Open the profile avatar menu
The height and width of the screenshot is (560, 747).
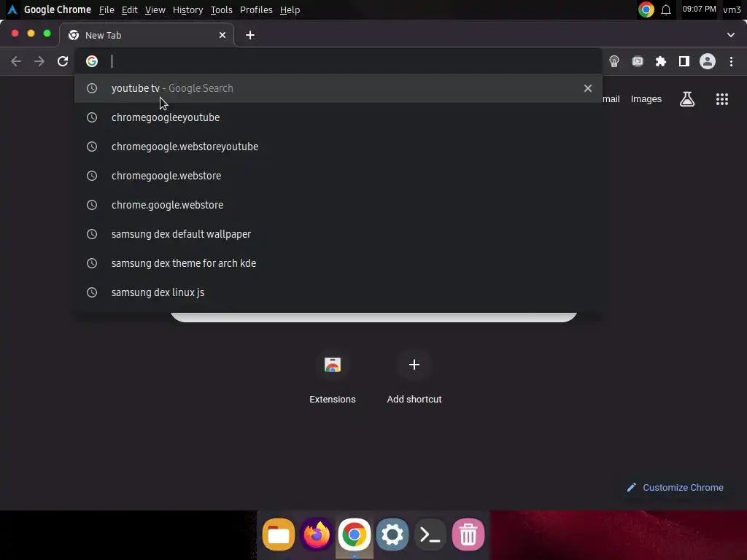pos(708,61)
